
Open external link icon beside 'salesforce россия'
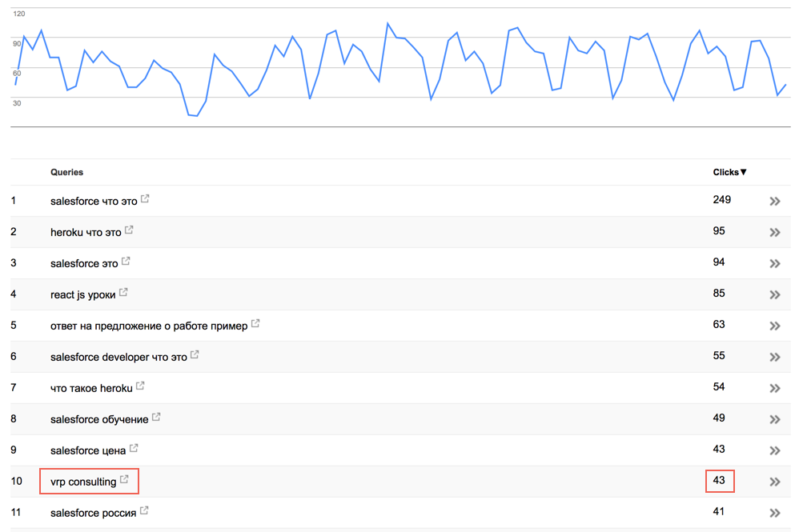144,510
